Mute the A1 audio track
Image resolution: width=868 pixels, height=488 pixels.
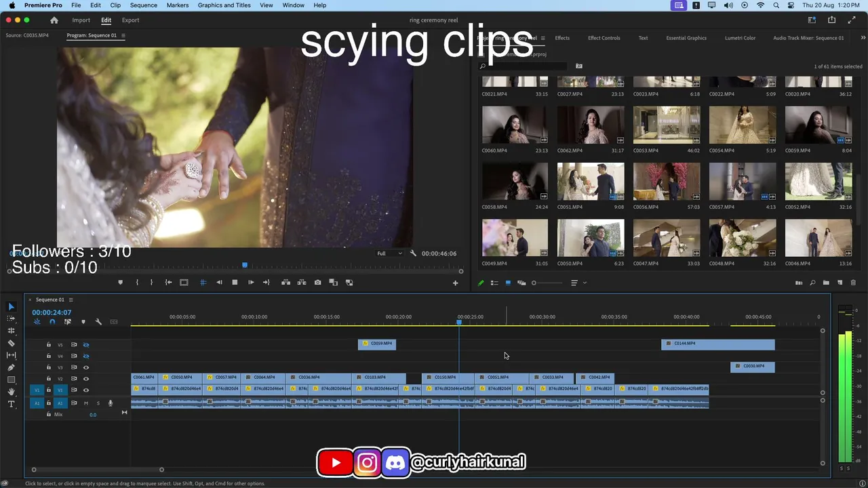[x=86, y=403]
